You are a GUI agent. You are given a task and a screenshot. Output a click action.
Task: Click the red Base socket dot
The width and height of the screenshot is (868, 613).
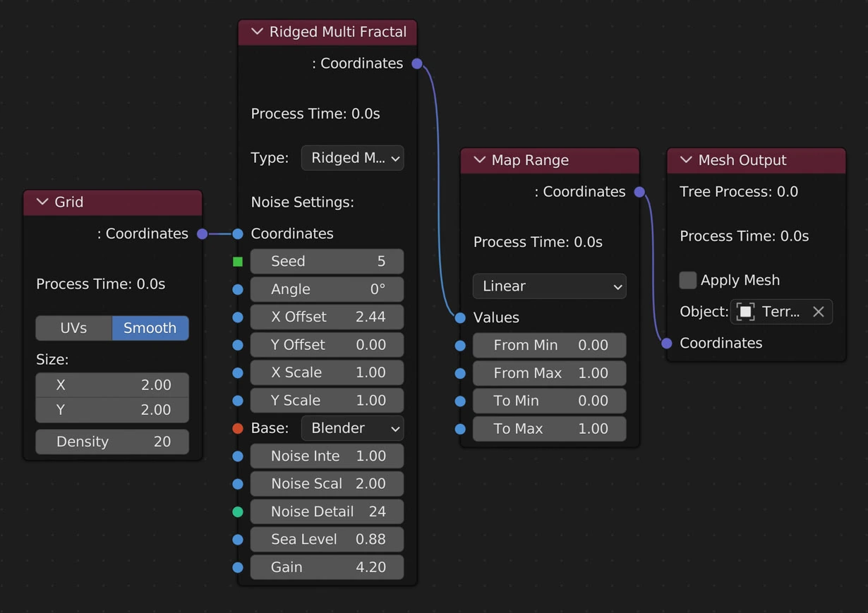click(x=238, y=428)
